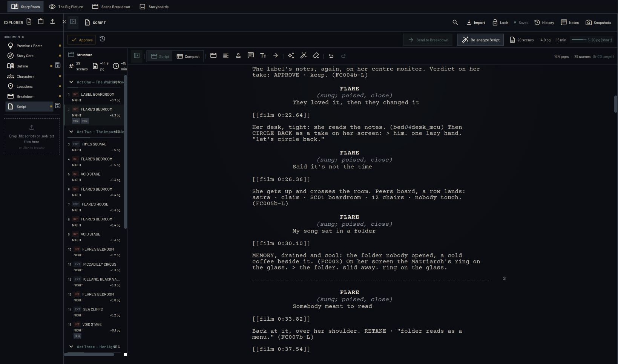Click the Import button
The image size is (618, 364).
tap(475, 23)
